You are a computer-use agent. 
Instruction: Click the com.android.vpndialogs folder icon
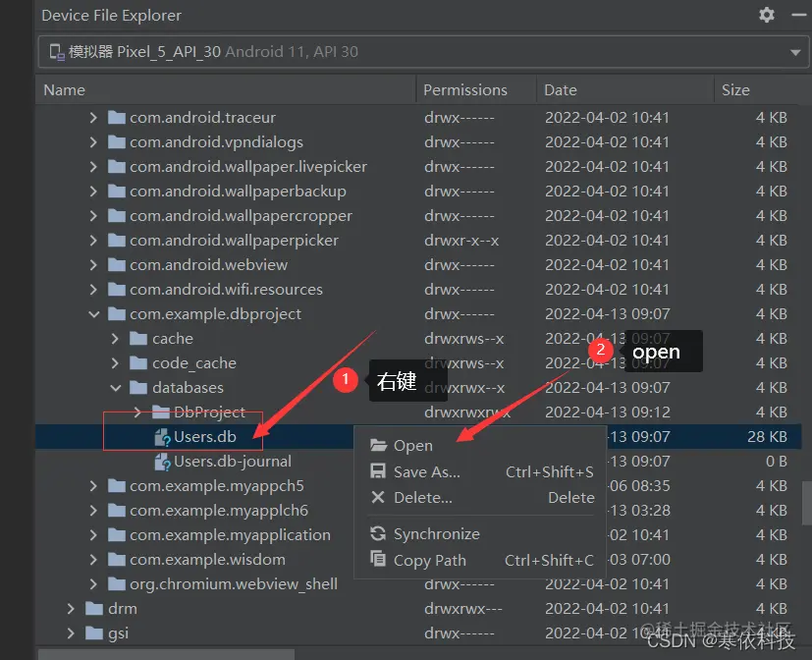pyautogui.click(x=117, y=142)
